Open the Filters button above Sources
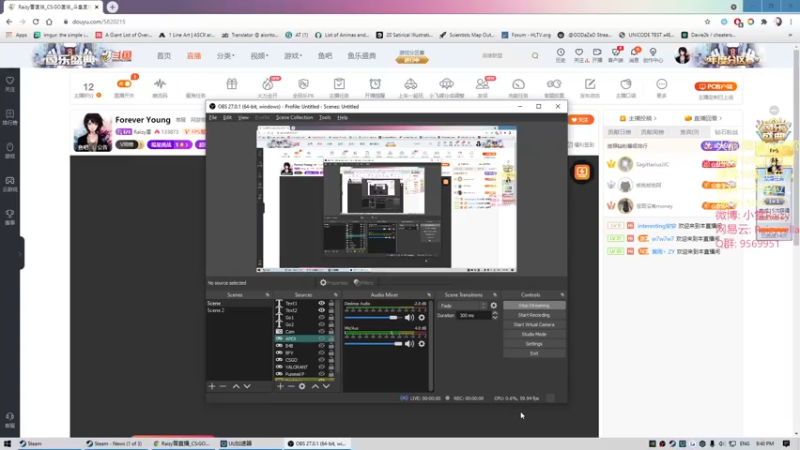Viewport: 800px width, 450px height. pyautogui.click(x=364, y=283)
